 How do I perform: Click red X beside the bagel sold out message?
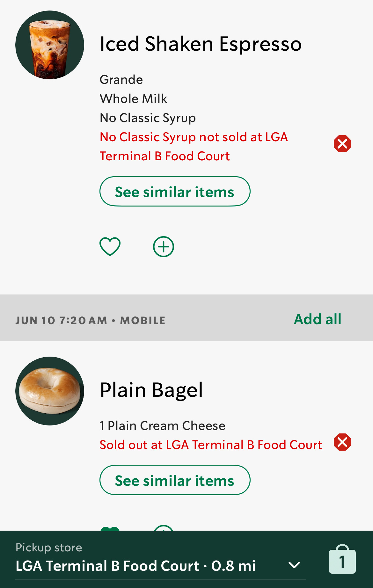[x=342, y=442]
